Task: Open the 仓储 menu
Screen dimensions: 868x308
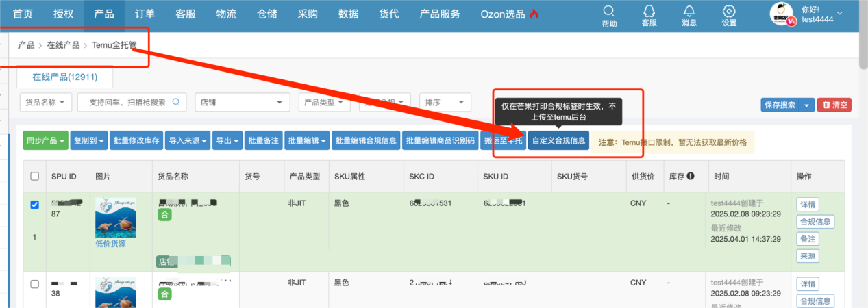Action: tap(267, 14)
